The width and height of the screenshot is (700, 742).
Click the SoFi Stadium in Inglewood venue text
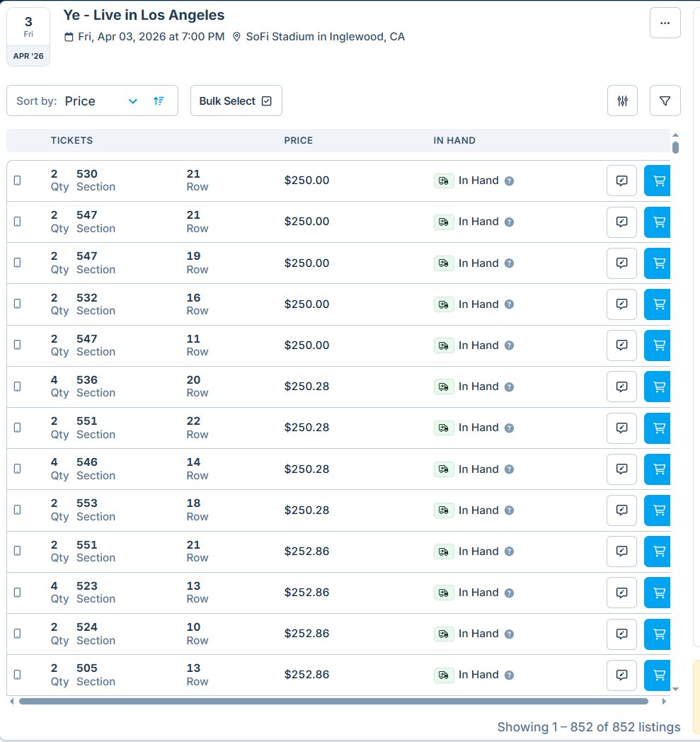pyautogui.click(x=326, y=37)
